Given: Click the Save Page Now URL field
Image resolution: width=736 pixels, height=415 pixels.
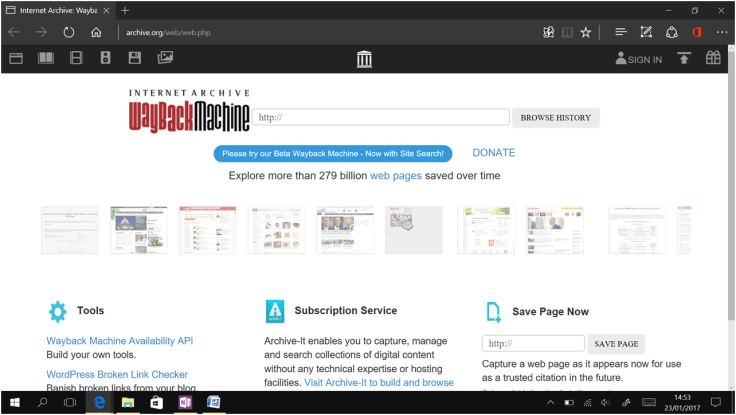Looking at the screenshot, I should pyautogui.click(x=533, y=344).
